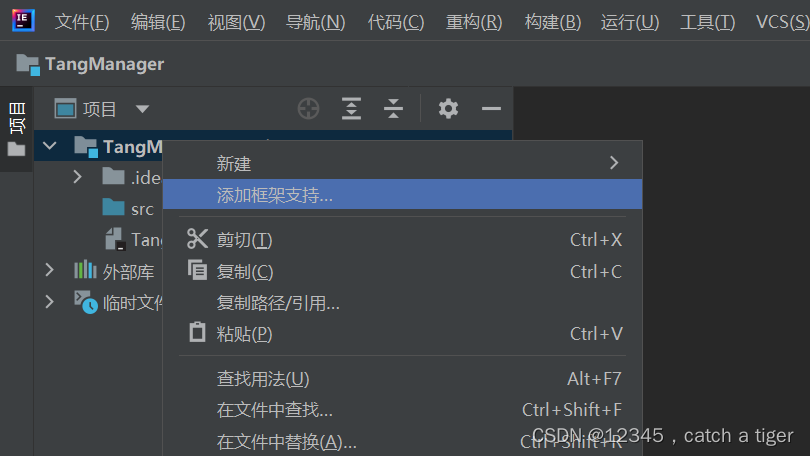Click the Collapse All icon in project toolbar
This screenshot has height=456, width=810.
coord(394,109)
